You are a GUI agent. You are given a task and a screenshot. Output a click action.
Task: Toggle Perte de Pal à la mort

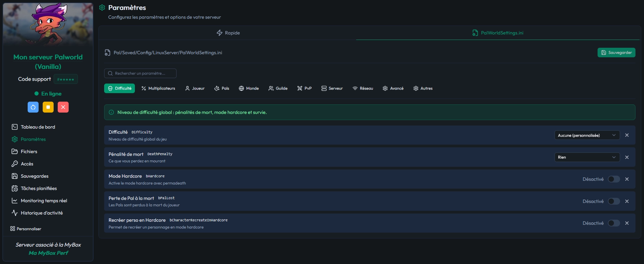tap(614, 201)
